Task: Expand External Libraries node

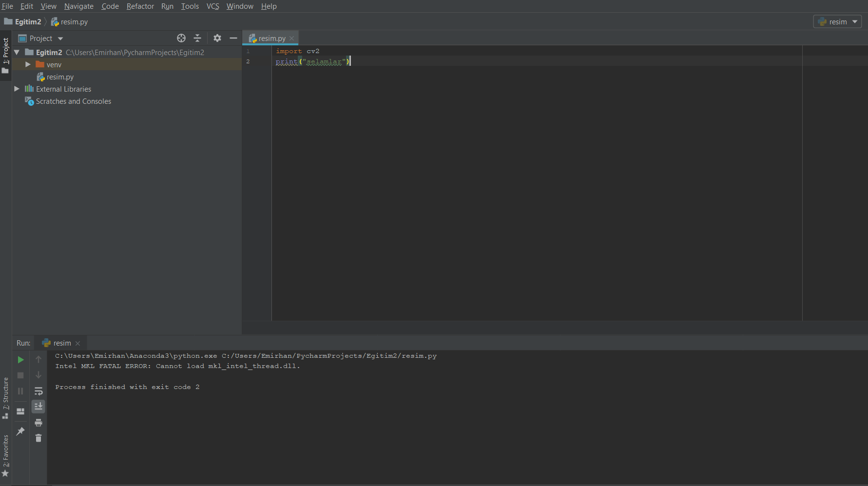Action: point(17,89)
